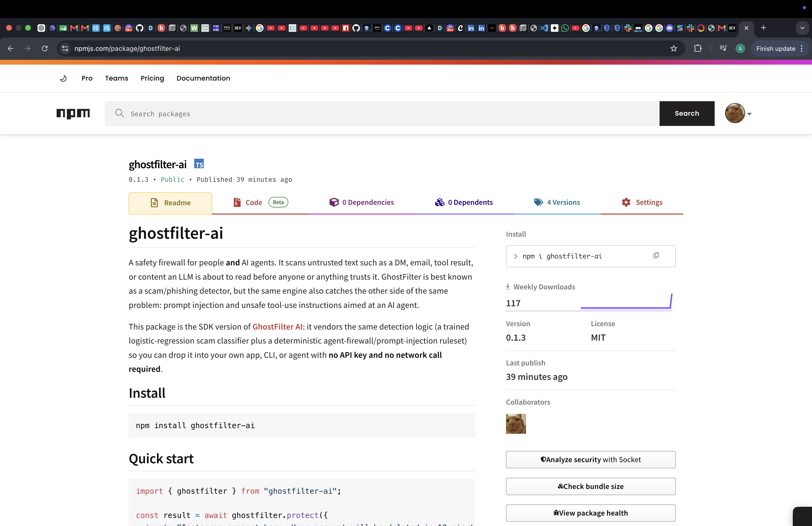Open the Gemini sparkle browser tab
The height and width of the screenshot is (526, 812).
point(249,28)
